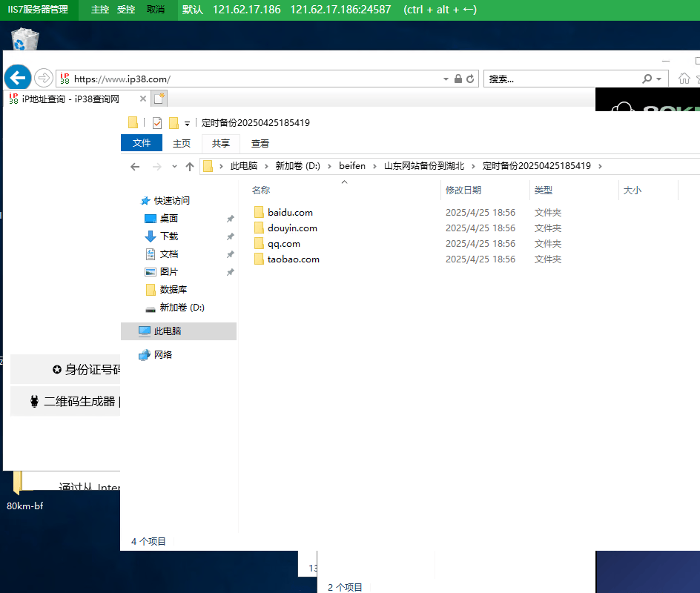Image resolution: width=700 pixels, height=593 pixels.
Task: Click 取消 in the IIS7 top bar
Action: pos(156,10)
